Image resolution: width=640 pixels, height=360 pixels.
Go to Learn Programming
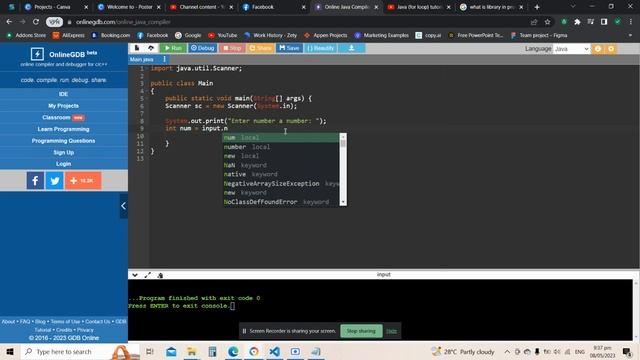click(63, 129)
